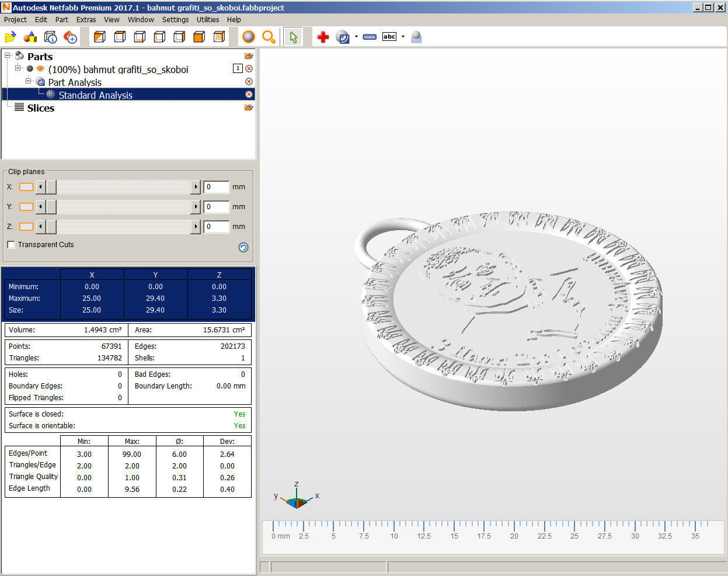The height and width of the screenshot is (576, 728).
Task: Open the Edit menu
Action: [41, 19]
